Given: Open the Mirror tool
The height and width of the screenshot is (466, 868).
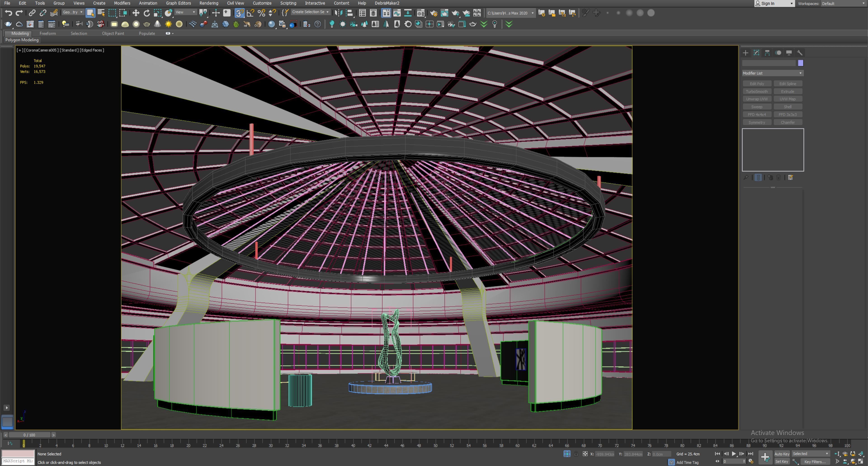Looking at the screenshot, I should tap(339, 13).
